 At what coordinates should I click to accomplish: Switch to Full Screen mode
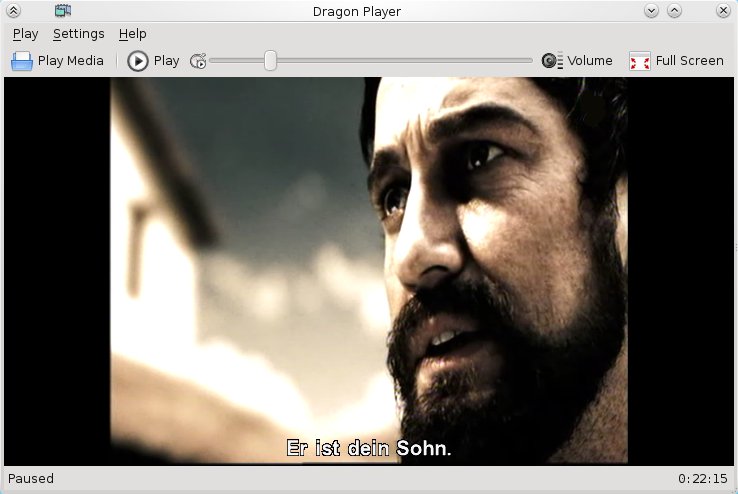coord(676,61)
